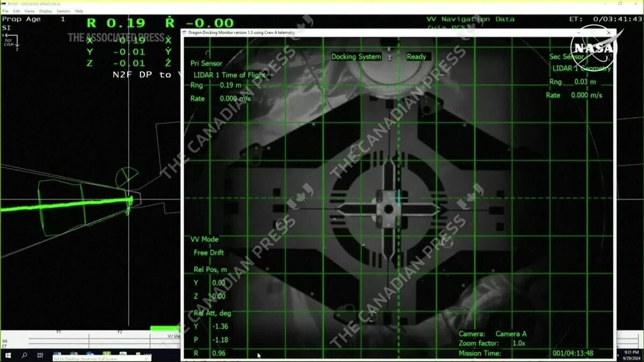Viewport: 644px width, 362px height.
Task: Click Mission Time value 001/04:13:48
Action: (573, 353)
